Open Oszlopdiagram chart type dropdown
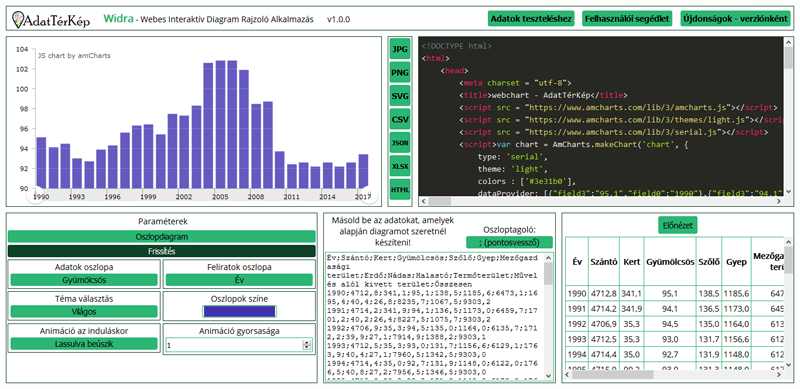The image size is (800, 389). (162, 236)
